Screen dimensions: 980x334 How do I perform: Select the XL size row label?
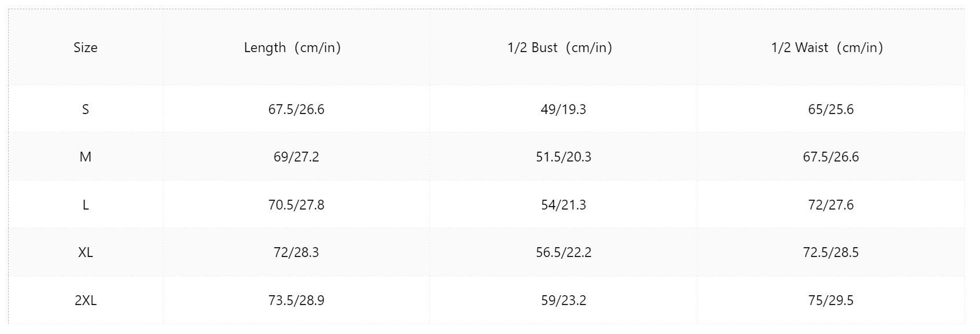click(85, 252)
